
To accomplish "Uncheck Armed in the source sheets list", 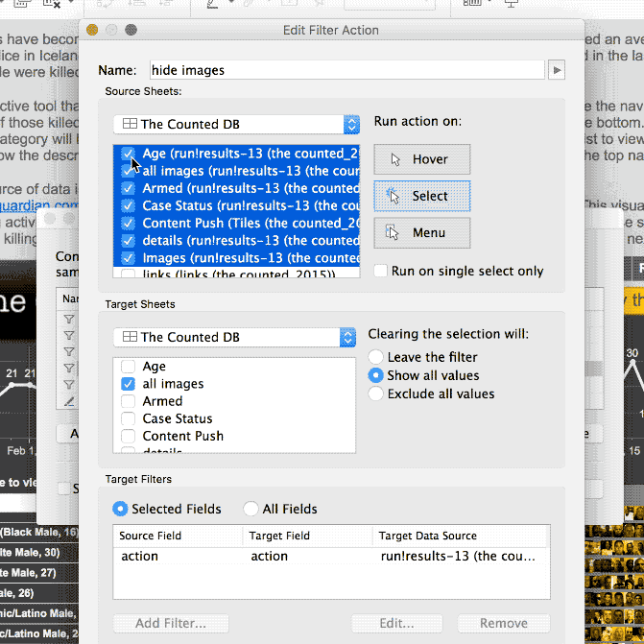I will point(129,188).
